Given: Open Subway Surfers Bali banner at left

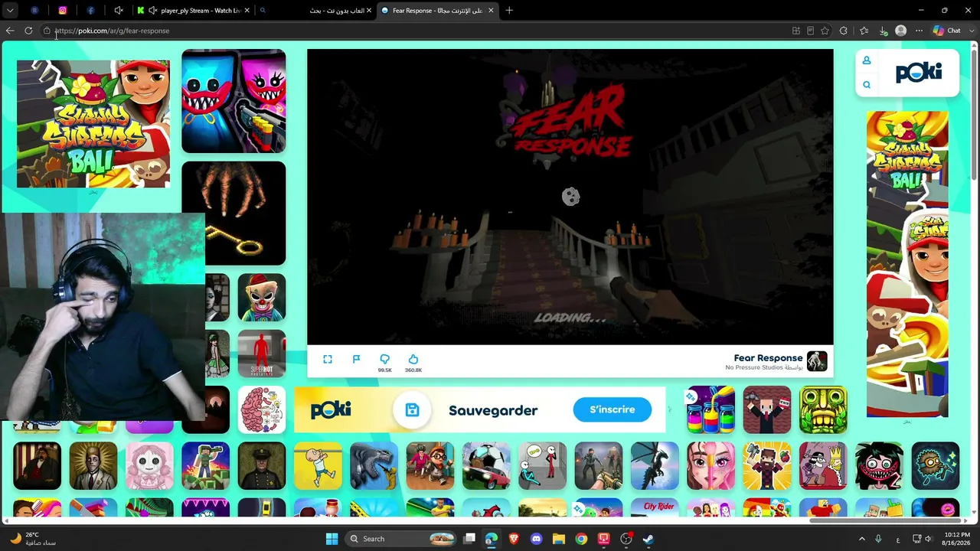Looking at the screenshot, I should click(x=93, y=124).
